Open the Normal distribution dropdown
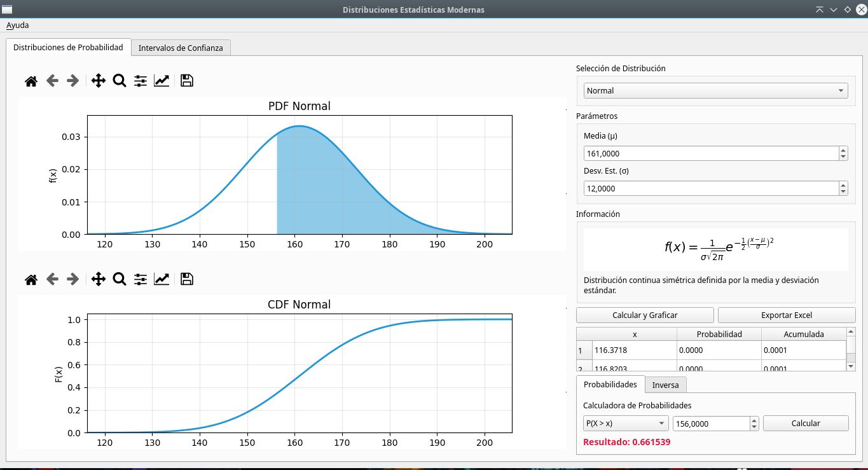The image size is (868, 470). 716,91
